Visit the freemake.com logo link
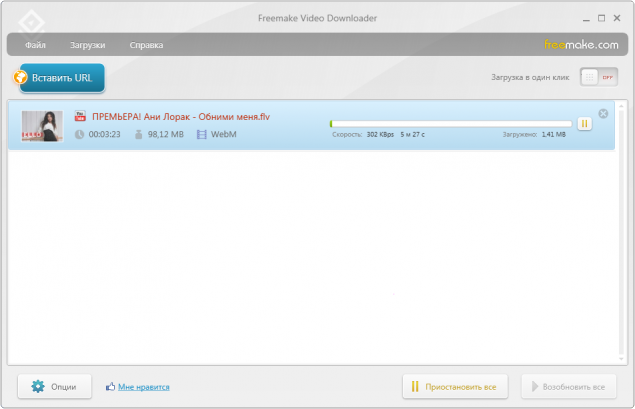Screen dimensions: 635x409 (581, 45)
